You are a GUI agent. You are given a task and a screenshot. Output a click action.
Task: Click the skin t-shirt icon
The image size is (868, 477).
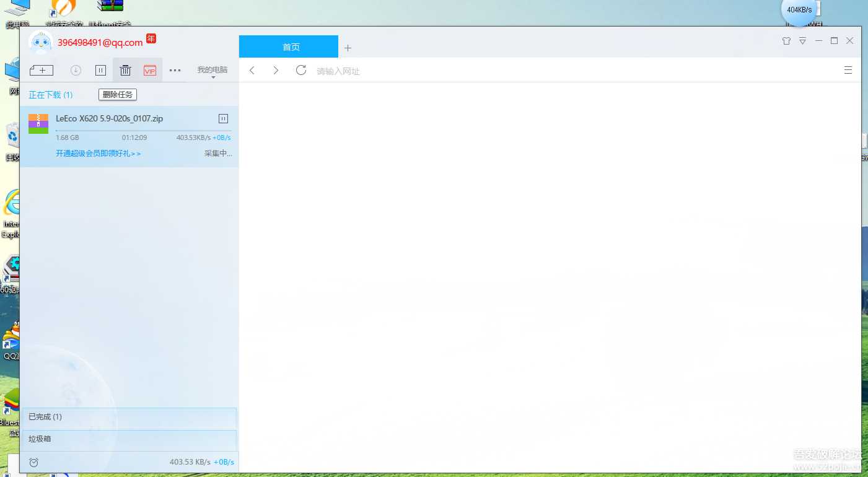point(786,41)
